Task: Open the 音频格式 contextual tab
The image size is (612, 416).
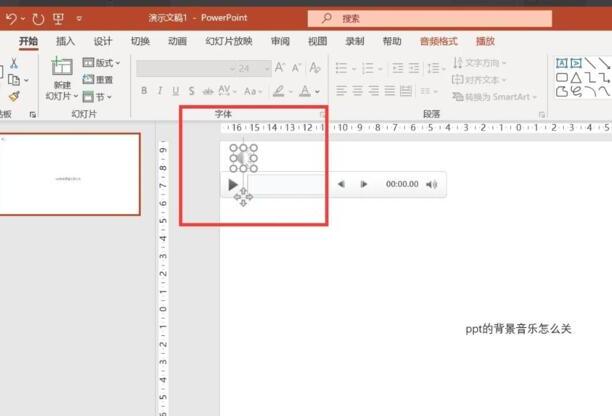Action: [439, 41]
